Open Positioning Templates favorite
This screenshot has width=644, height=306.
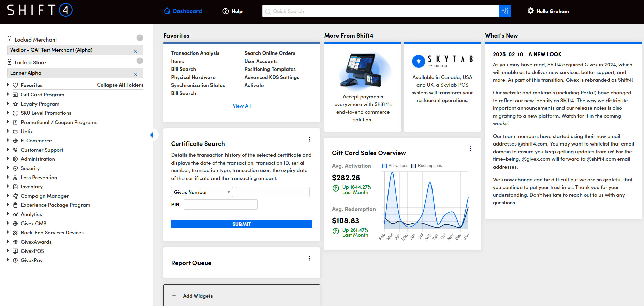(270, 69)
